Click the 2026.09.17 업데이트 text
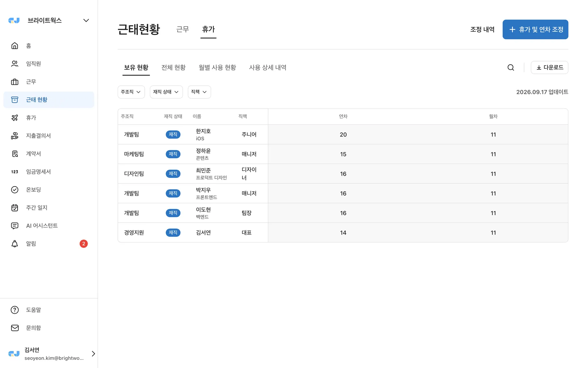 [x=542, y=92]
